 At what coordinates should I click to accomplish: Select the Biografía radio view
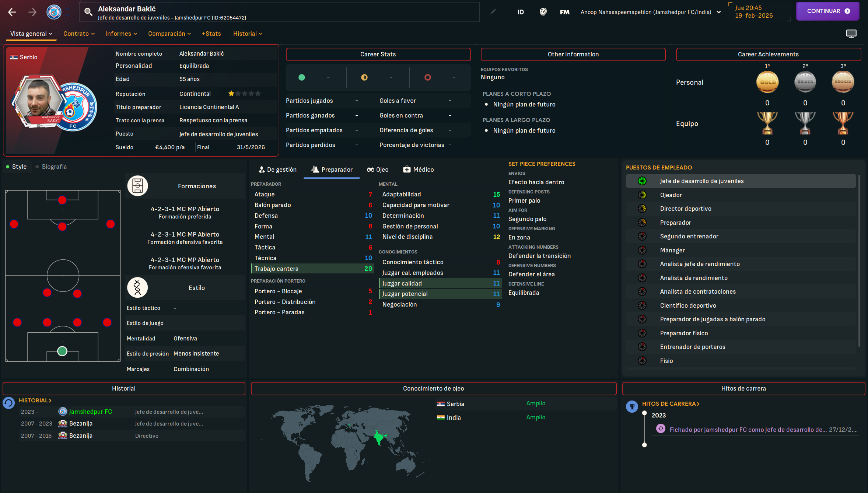(51, 167)
